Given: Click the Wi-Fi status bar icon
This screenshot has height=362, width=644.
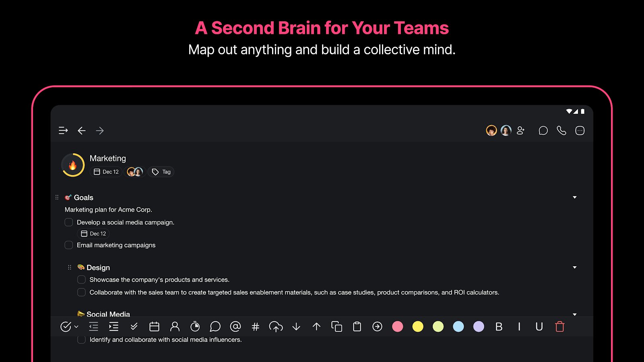Looking at the screenshot, I should tap(569, 111).
